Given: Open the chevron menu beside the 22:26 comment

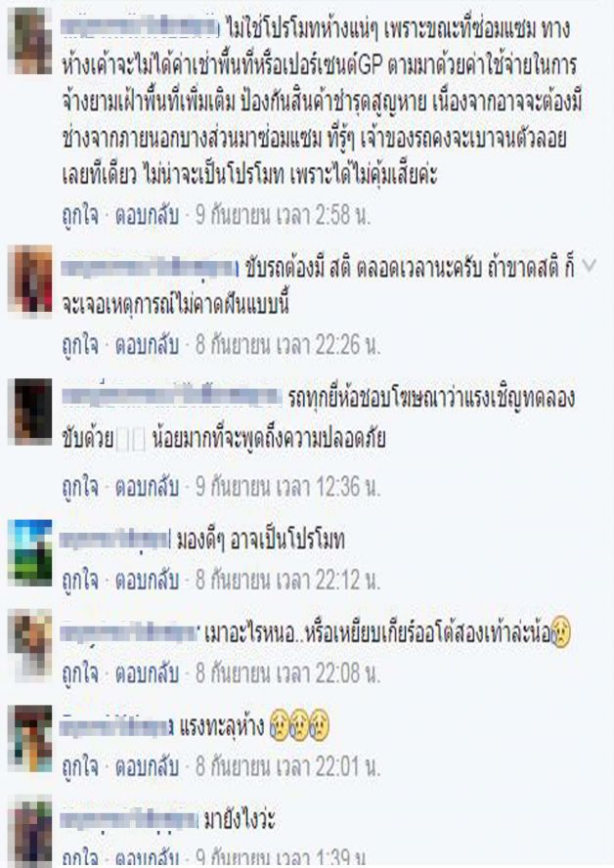Looking at the screenshot, I should pos(590,266).
